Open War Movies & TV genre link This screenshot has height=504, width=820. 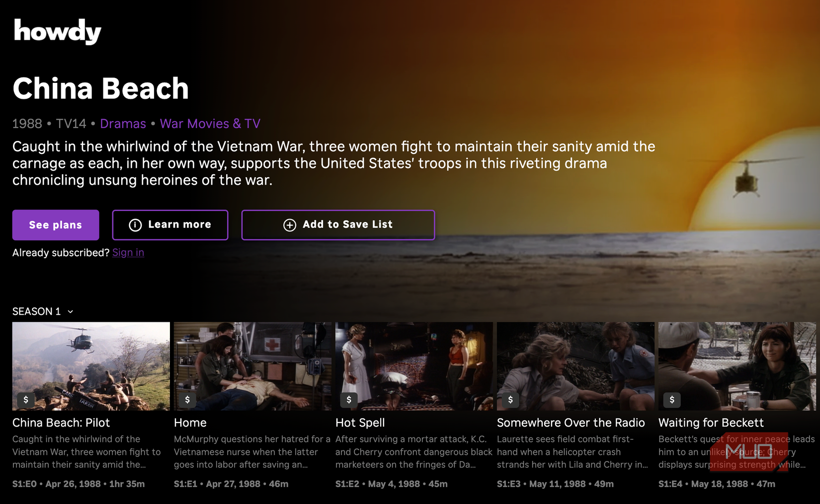click(210, 124)
